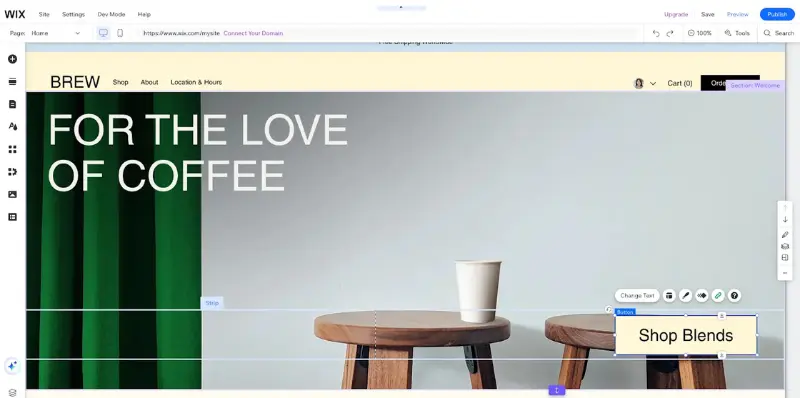The image size is (800, 398).
Task: Undo the last action
Action: point(656,33)
